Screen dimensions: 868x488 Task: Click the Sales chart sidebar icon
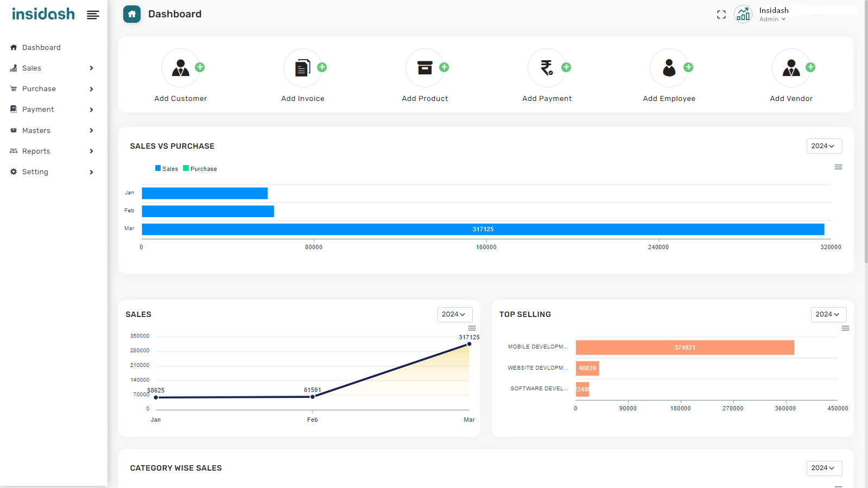coord(14,68)
